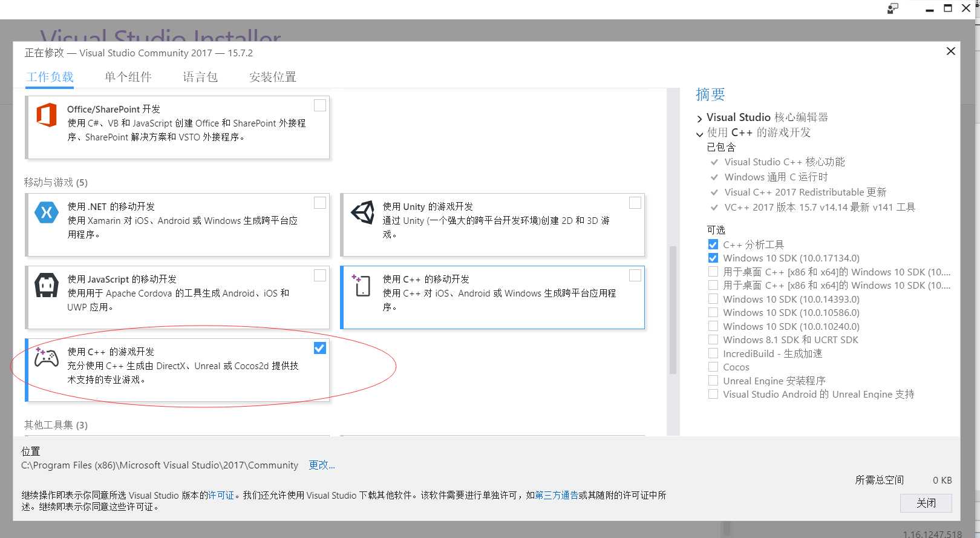This screenshot has width=980, height=538.
Task: Click Visual C++ 2017 Redistributable 更新 entry
Action: 805,192
